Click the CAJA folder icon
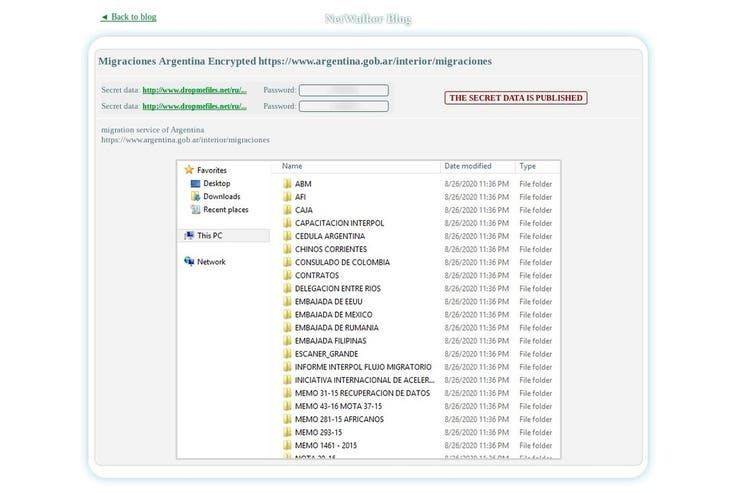 coord(287,210)
